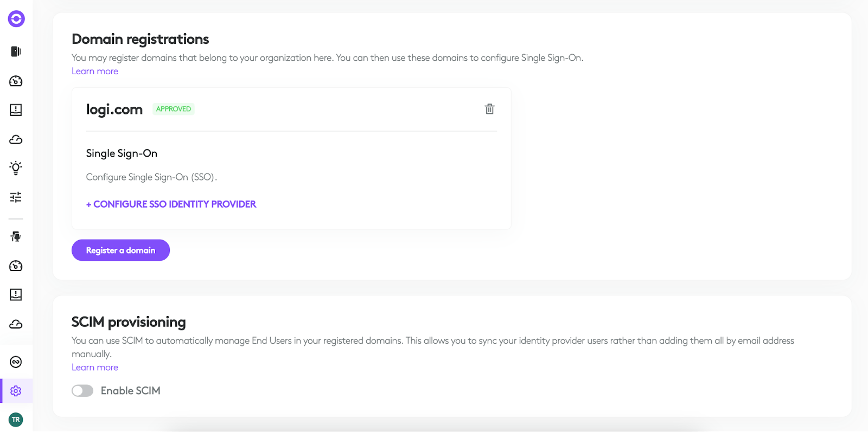Toggle the Enable SCIM switch
The width and height of the screenshot is (868, 432).
pyautogui.click(x=82, y=391)
